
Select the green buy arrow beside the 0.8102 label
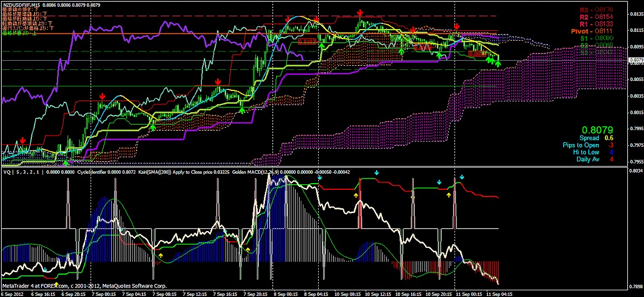pyautogui.click(x=322, y=46)
